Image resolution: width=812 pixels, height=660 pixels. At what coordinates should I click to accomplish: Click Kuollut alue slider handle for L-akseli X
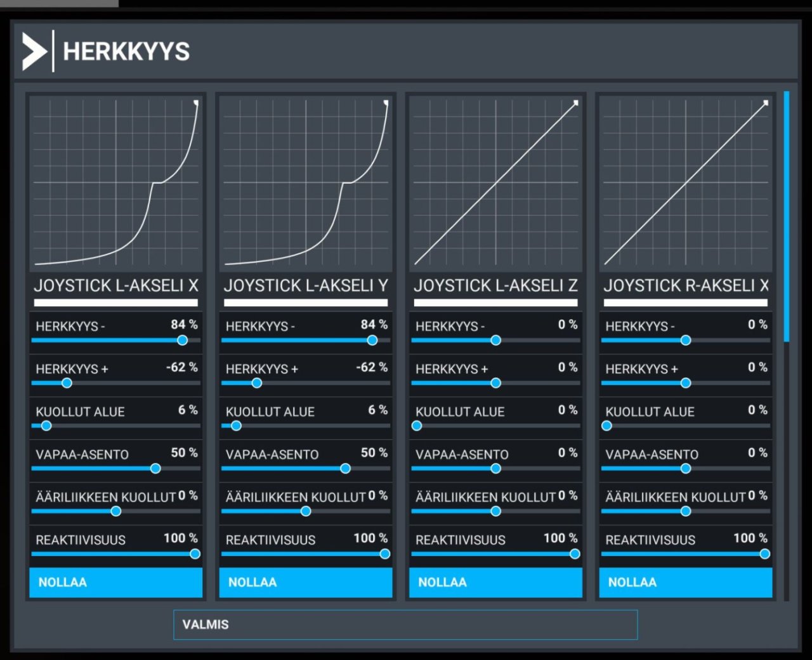tap(46, 426)
